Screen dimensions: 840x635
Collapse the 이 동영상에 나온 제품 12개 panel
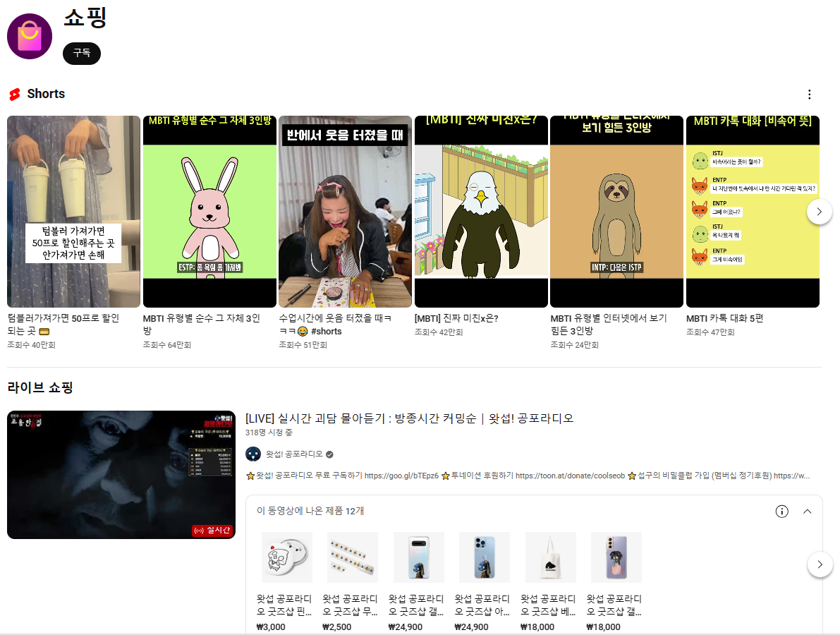tap(808, 512)
